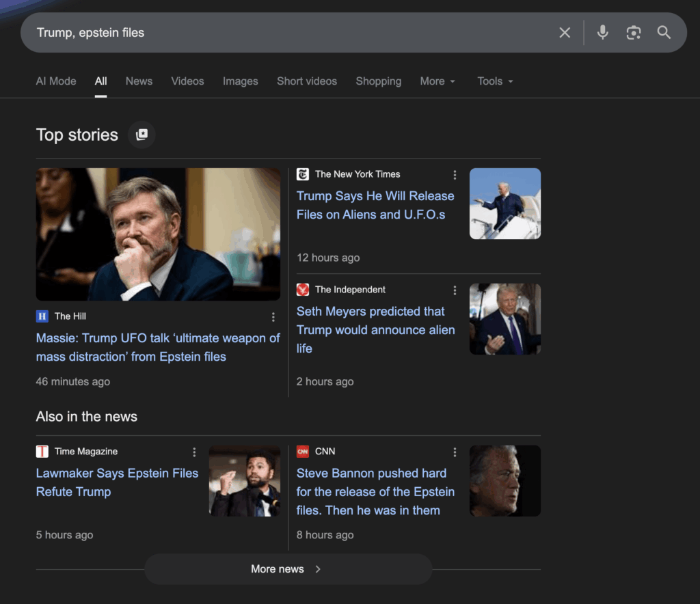Open three-dot menu for Time Magazine story

coord(194,452)
